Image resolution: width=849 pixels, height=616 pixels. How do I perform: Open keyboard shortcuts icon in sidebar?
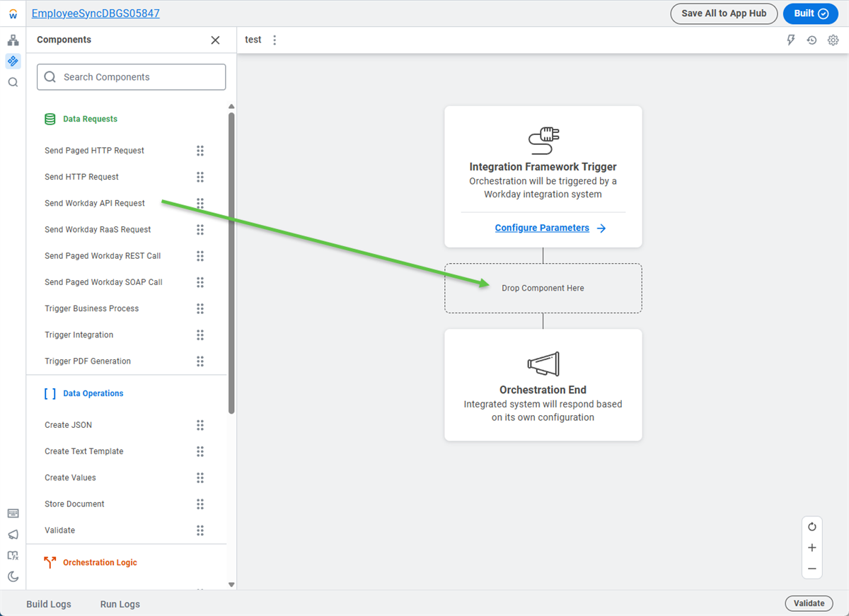click(x=13, y=513)
